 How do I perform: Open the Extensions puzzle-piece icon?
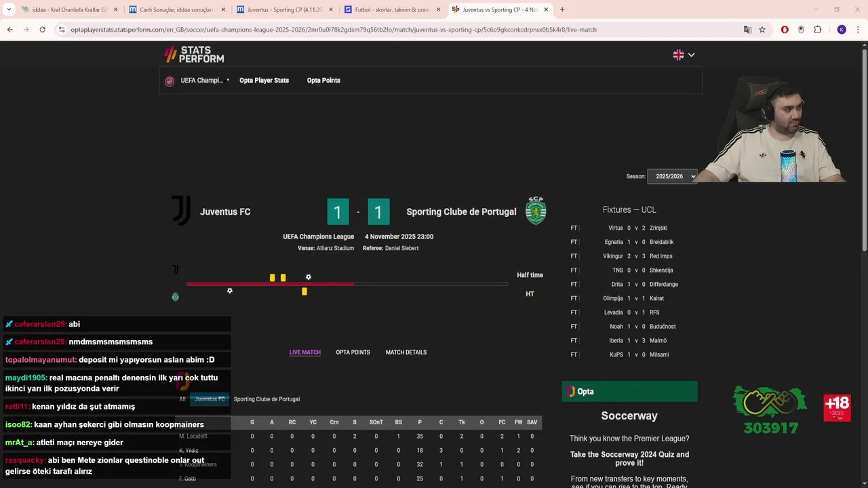[x=817, y=30]
